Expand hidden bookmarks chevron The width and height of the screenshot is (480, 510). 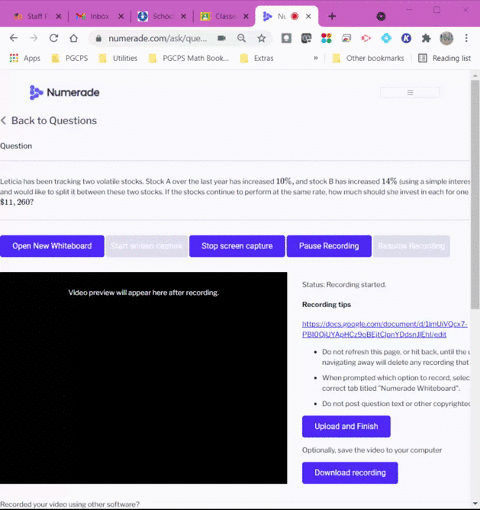point(316,58)
